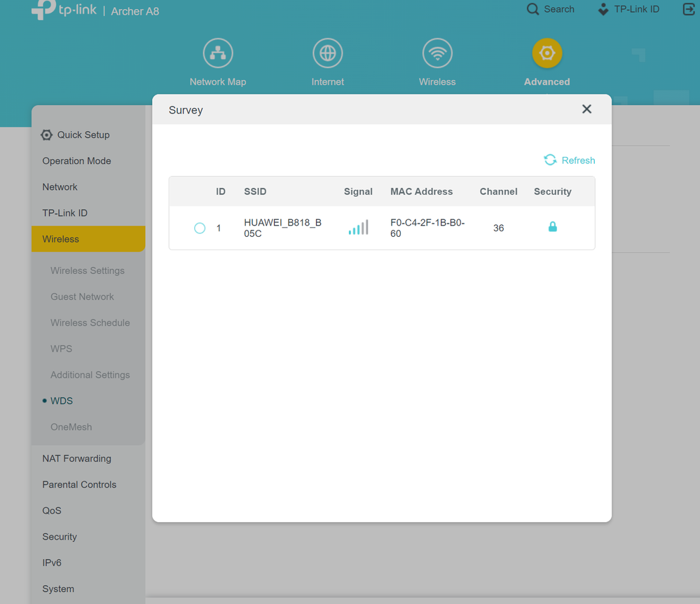Click the logout icon at top right

tap(688, 9)
